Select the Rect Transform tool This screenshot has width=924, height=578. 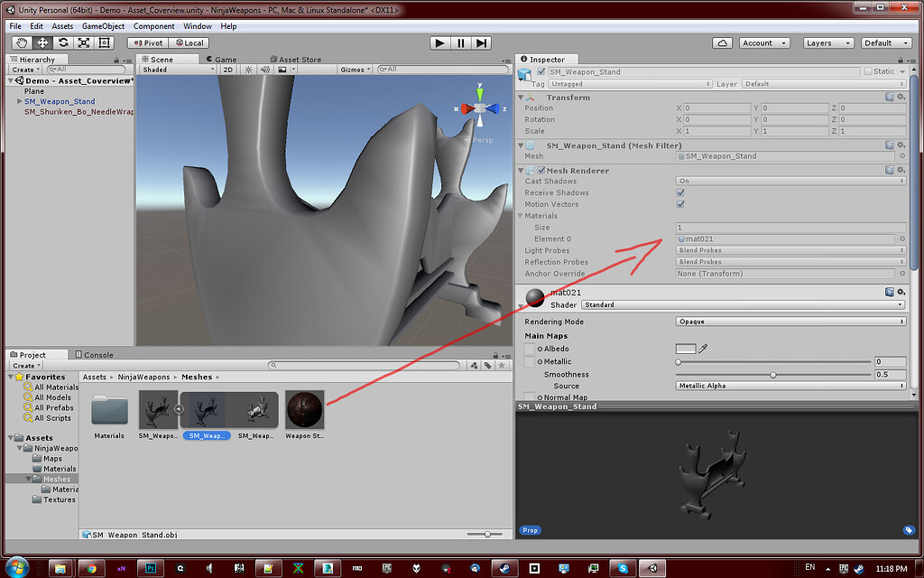pos(103,42)
